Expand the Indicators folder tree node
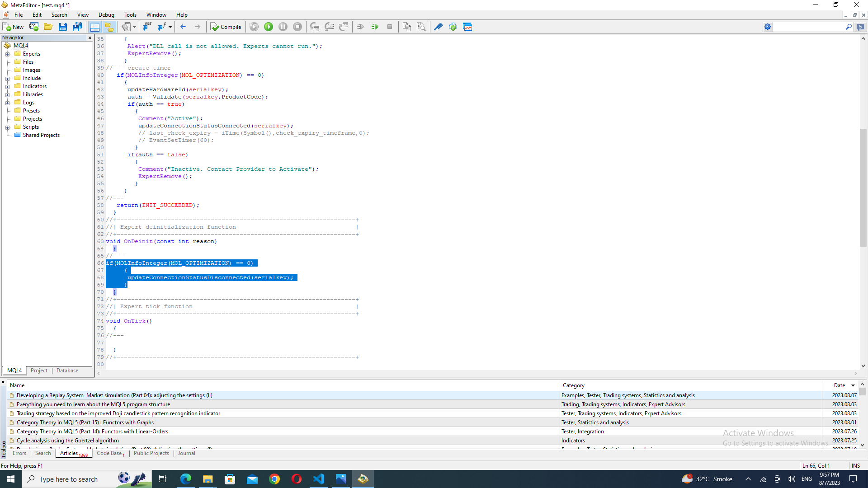868x488 pixels. pyautogui.click(x=8, y=87)
